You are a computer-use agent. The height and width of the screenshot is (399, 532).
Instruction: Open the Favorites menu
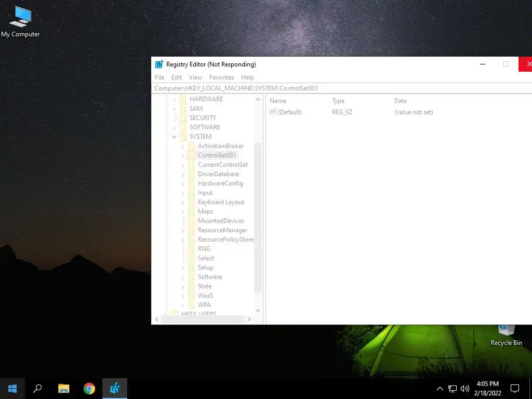[x=221, y=77]
